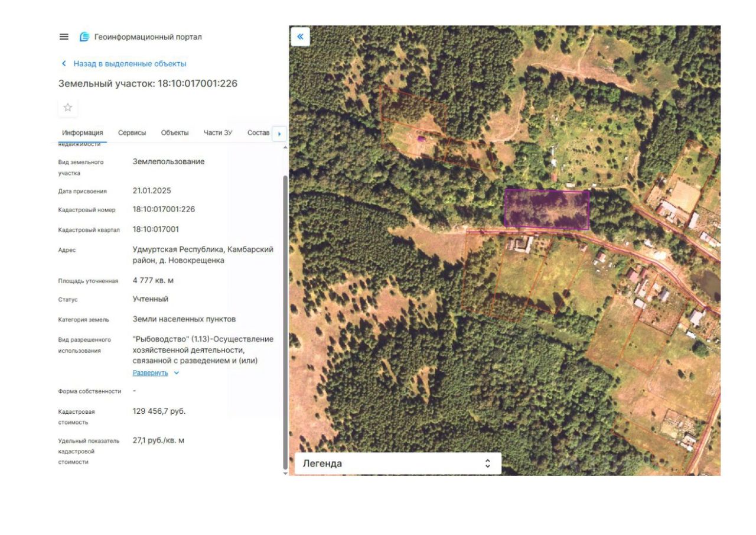The image size is (756, 535).
Task: Click the Рыбоводство (1.13) permitted use text
Action: pyautogui.click(x=203, y=349)
